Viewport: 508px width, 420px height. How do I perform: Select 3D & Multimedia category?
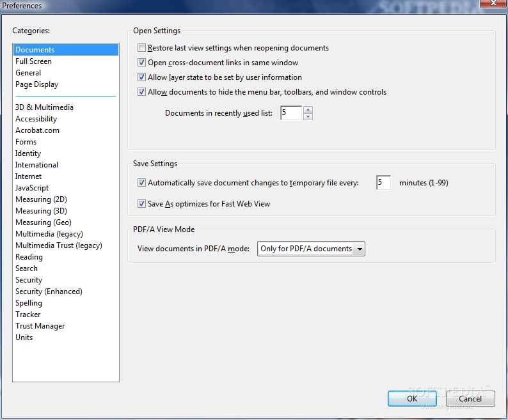coord(66,107)
